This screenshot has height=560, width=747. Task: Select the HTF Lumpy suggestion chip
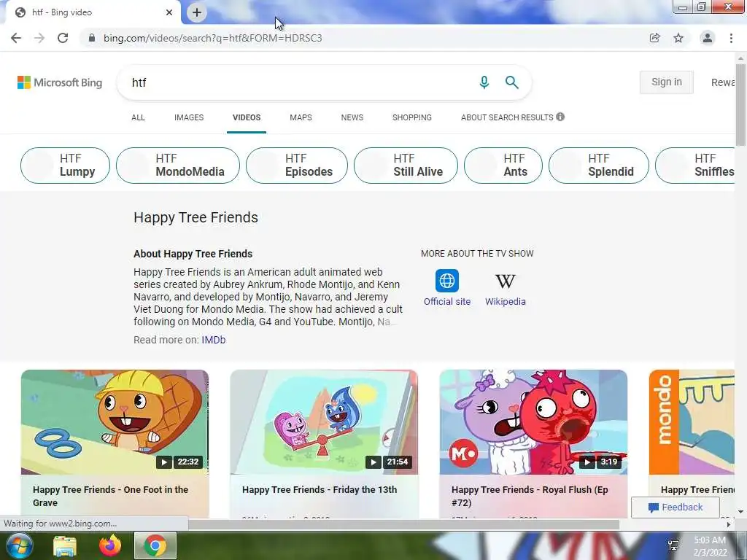coord(65,166)
